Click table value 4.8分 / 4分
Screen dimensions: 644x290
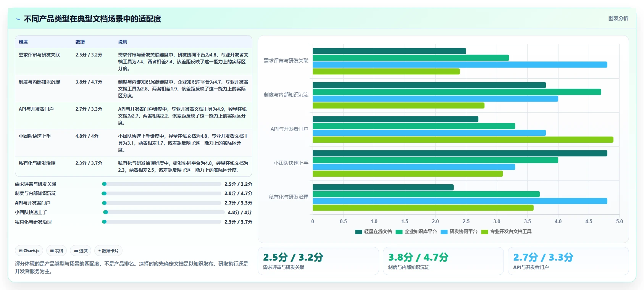(x=87, y=136)
